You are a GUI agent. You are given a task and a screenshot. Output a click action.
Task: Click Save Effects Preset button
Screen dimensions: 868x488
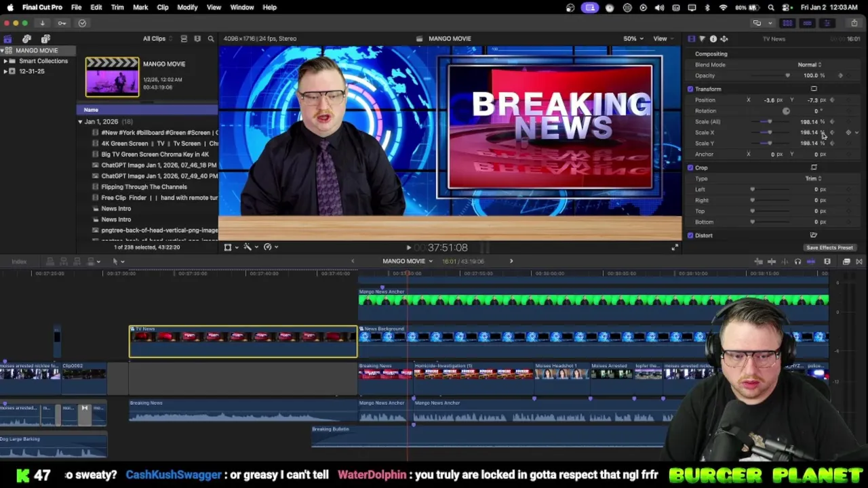[829, 247]
